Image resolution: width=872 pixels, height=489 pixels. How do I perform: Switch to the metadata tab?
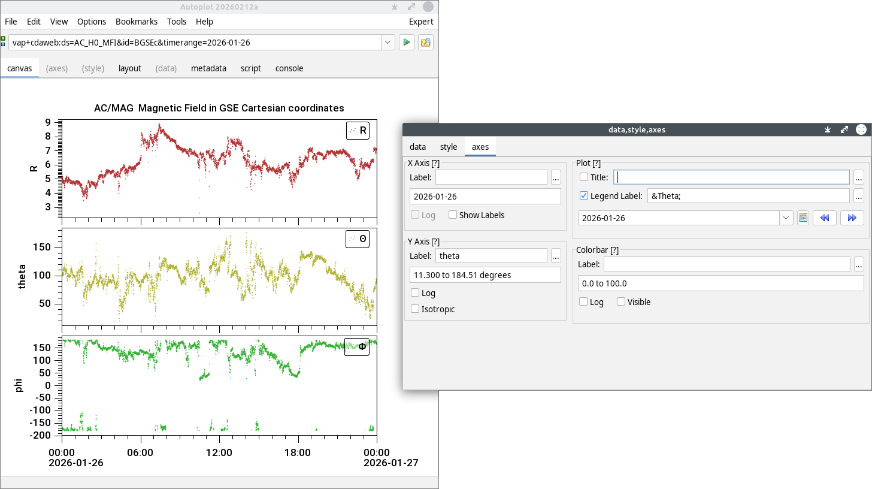(208, 69)
